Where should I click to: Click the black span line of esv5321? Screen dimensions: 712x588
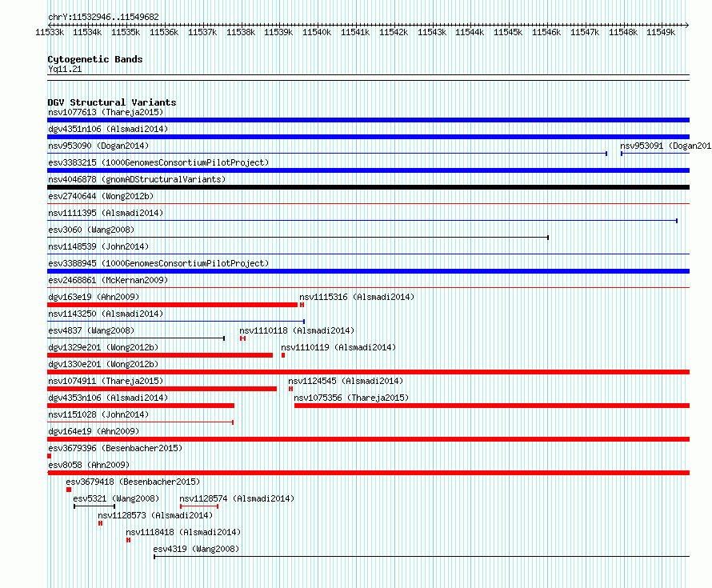(x=94, y=506)
